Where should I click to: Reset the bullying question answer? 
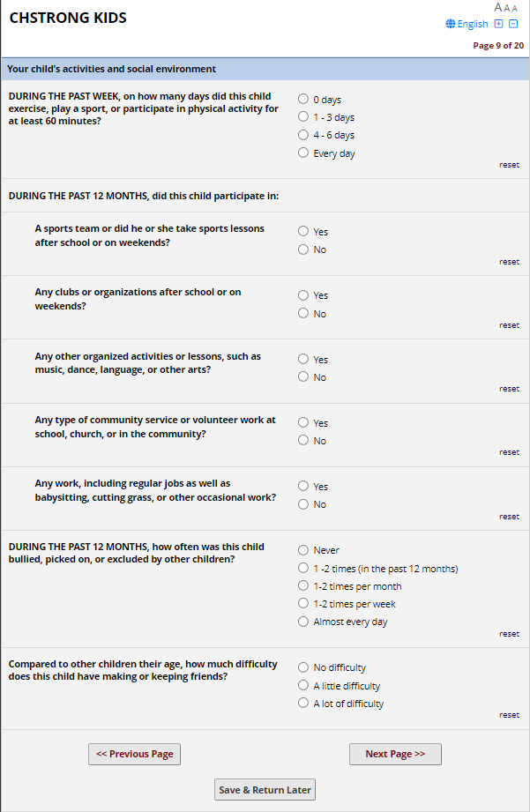click(x=509, y=634)
